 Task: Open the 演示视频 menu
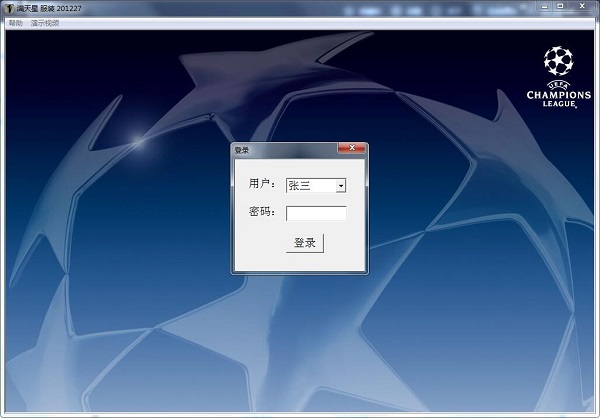(x=45, y=23)
